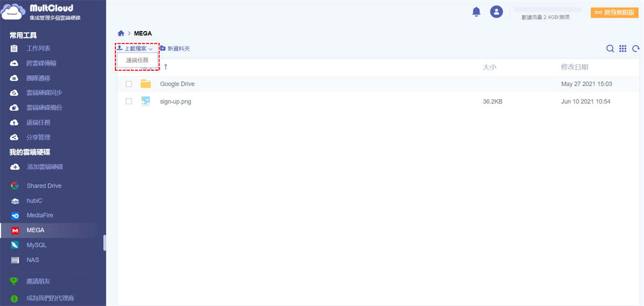Open 團隊遷移 in the sidebar
This screenshot has width=644, height=306.
tap(39, 78)
